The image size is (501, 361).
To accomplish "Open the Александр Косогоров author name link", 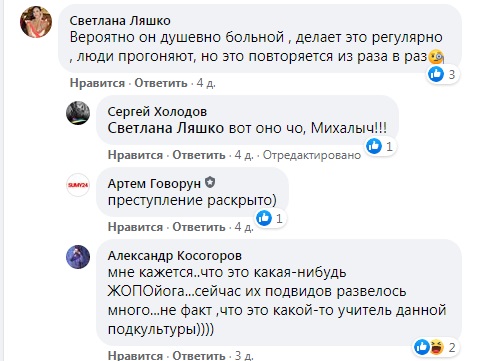I will click(175, 256).
